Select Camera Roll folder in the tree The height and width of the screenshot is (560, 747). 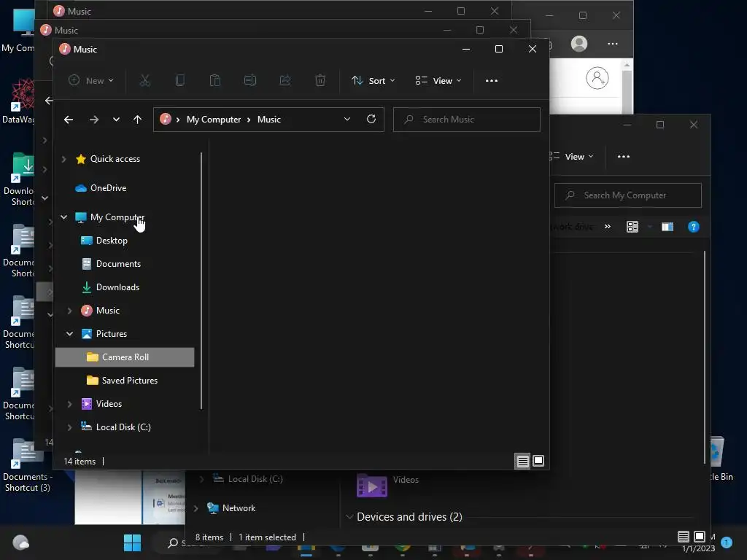point(125,357)
